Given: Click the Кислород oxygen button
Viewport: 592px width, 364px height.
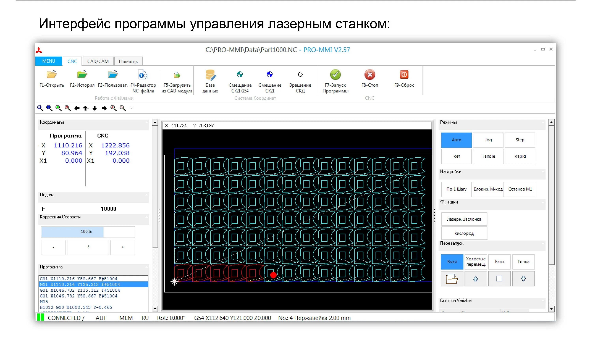Looking at the screenshot, I should (464, 233).
